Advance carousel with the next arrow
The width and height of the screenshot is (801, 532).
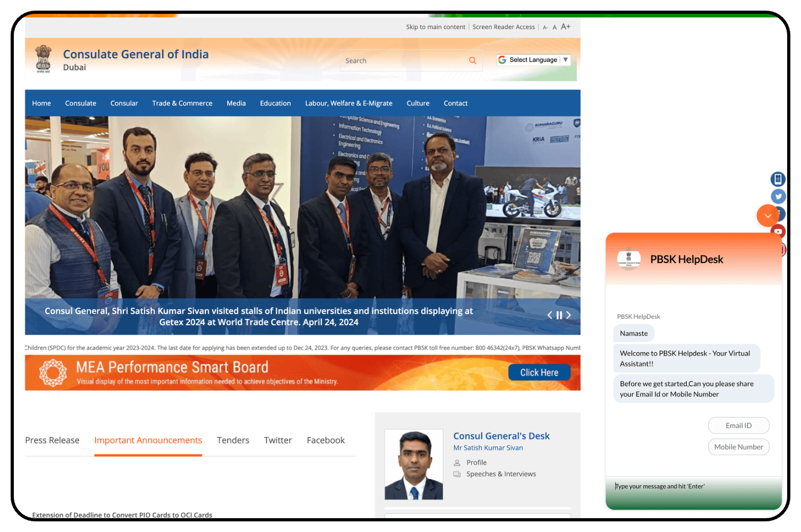[568, 315]
